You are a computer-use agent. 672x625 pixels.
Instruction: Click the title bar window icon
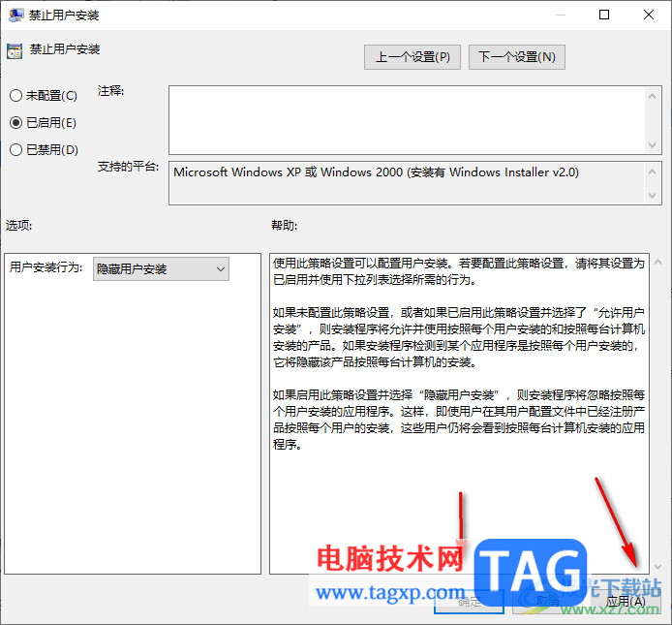click(x=15, y=16)
